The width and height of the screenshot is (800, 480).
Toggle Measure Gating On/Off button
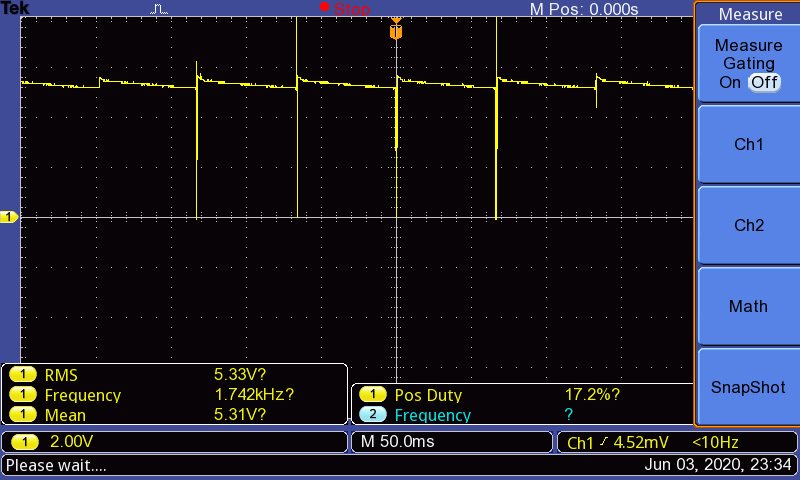[x=748, y=64]
